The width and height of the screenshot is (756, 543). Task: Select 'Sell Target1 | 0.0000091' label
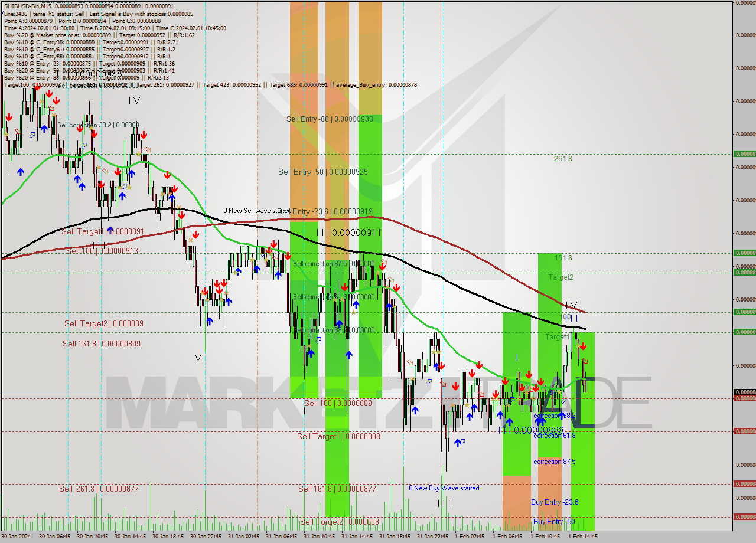point(103,231)
